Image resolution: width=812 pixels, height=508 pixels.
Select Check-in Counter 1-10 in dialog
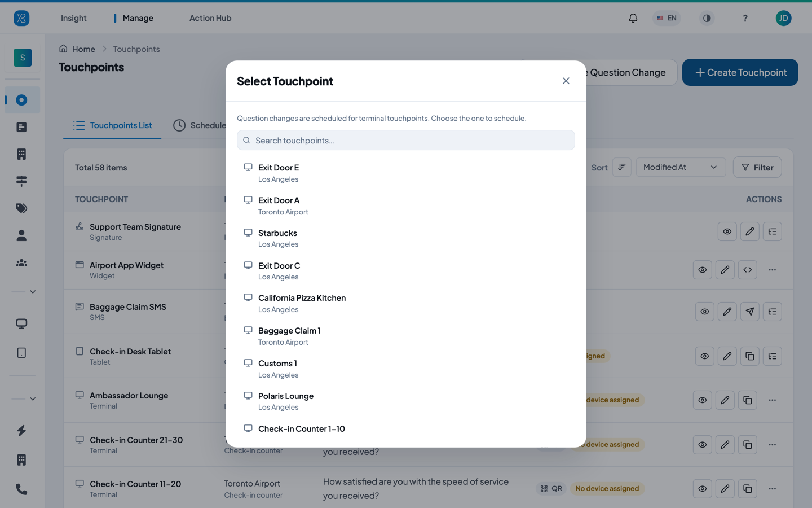coord(405,432)
